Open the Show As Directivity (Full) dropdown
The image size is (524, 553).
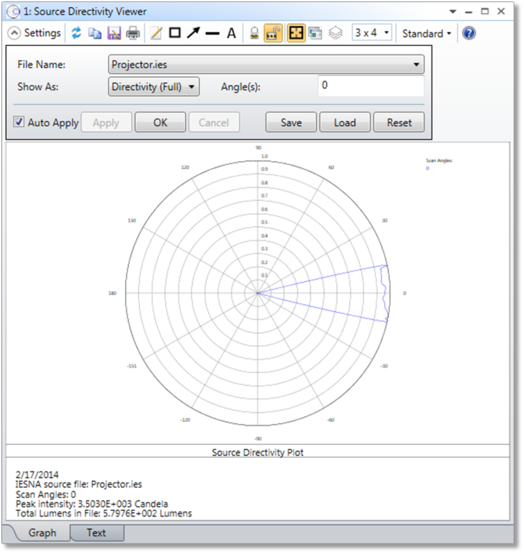(154, 87)
